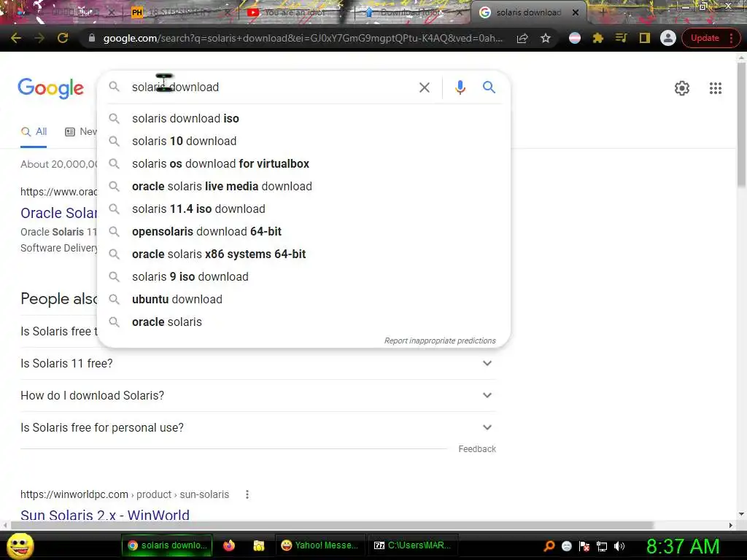747x560 pixels.
Task: Click the blue search magnifier button
Action: point(489,87)
